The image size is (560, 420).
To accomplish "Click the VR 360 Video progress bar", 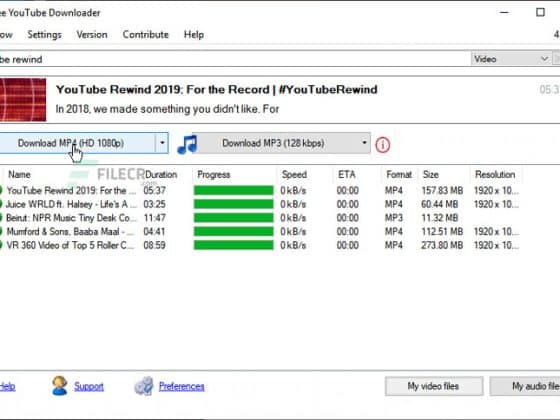I will click(x=234, y=245).
